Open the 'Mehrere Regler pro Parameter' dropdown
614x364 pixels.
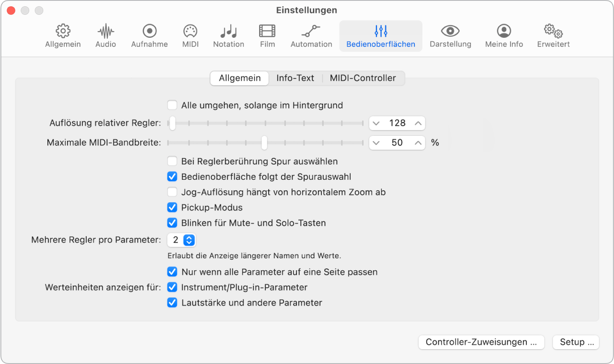click(181, 240)
